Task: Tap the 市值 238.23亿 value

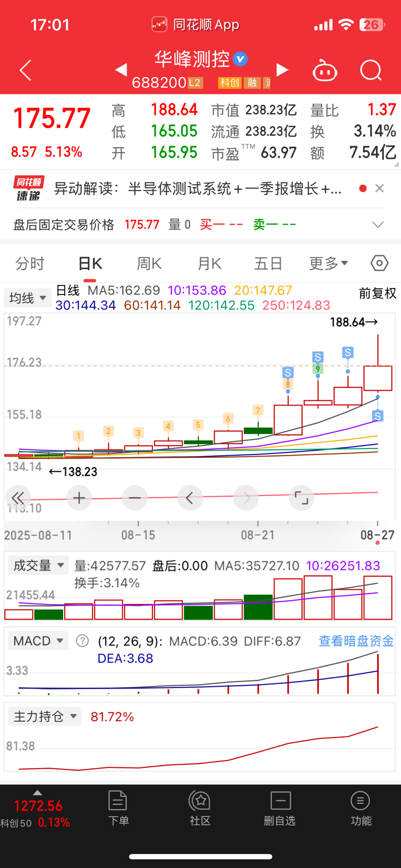Action: [271, 110]
